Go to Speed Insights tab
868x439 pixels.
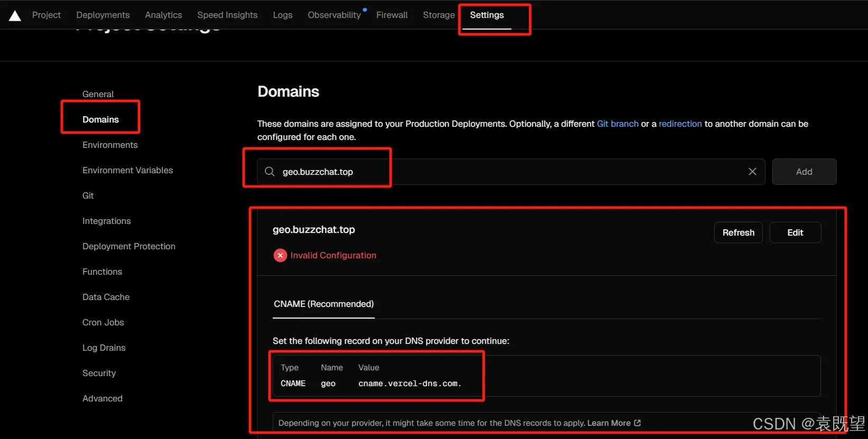pyautogui.click(x=227, y=15)
